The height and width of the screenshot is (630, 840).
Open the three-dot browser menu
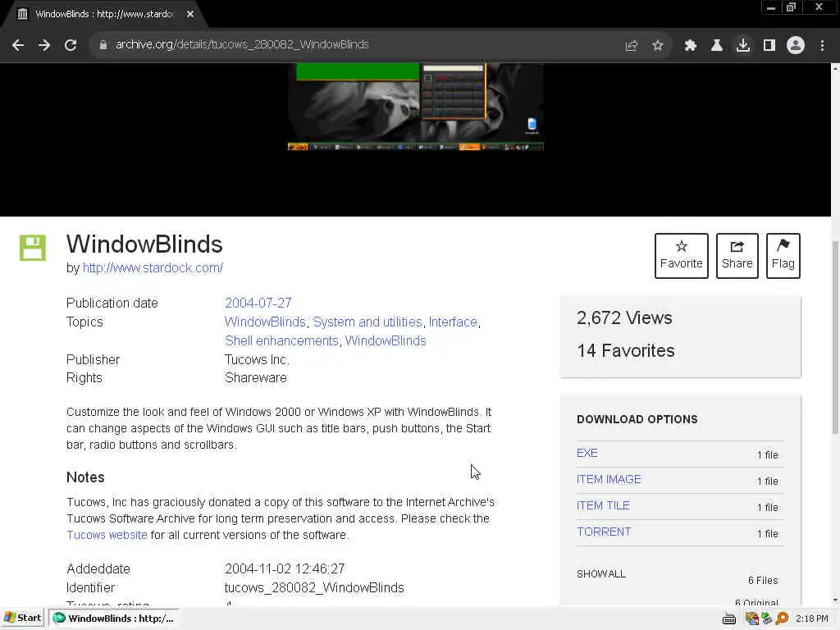click(822, 46)
